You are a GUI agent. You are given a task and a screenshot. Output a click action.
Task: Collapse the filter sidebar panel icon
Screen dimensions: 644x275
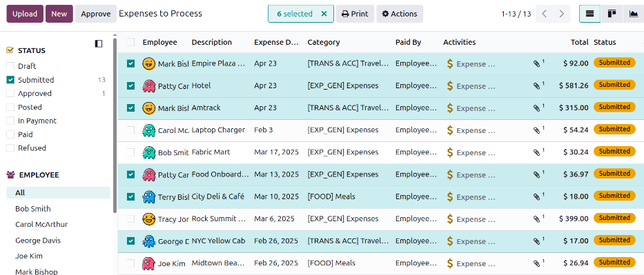[99, 43]
